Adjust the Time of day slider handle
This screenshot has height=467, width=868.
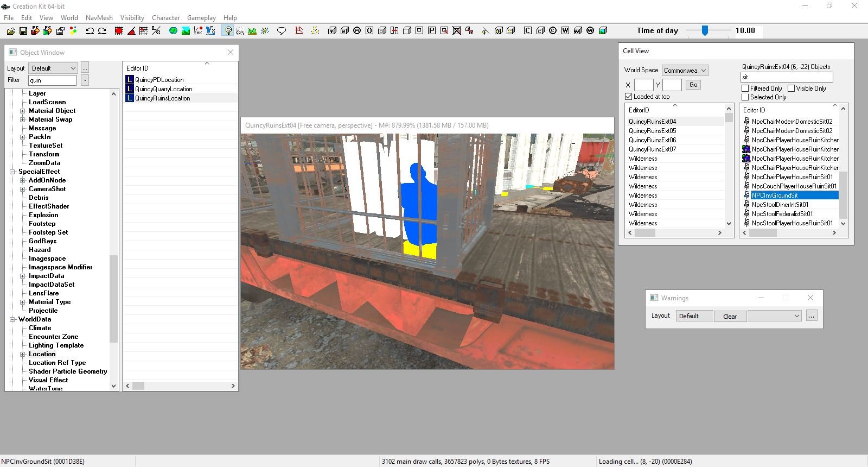click(705, 31)
